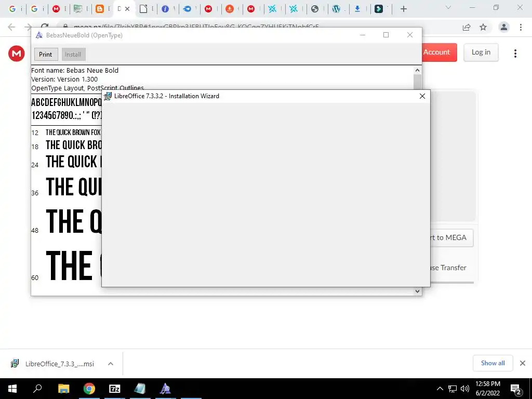
Task: Open File Explorer from taskbar
Action: tap(63, 389)
